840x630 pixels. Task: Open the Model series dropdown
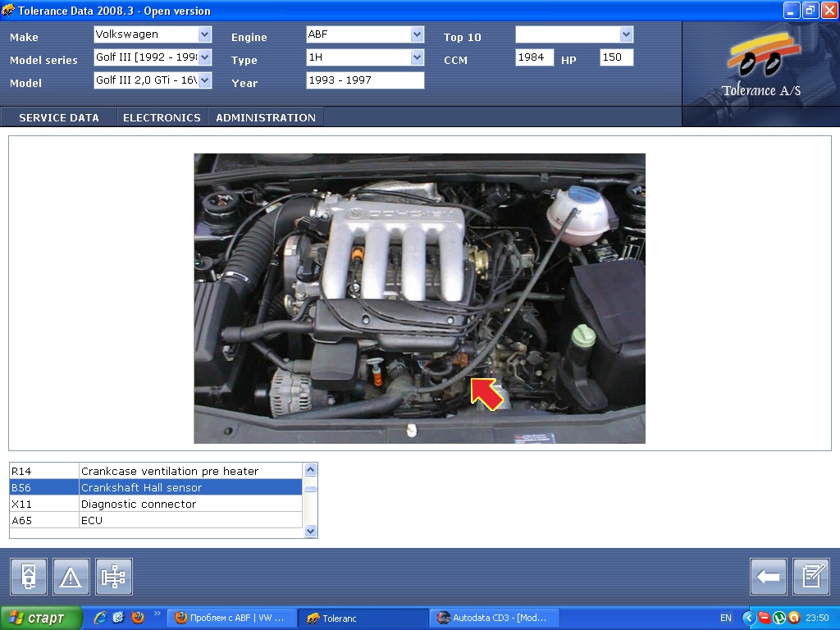(x=205, y=57)
